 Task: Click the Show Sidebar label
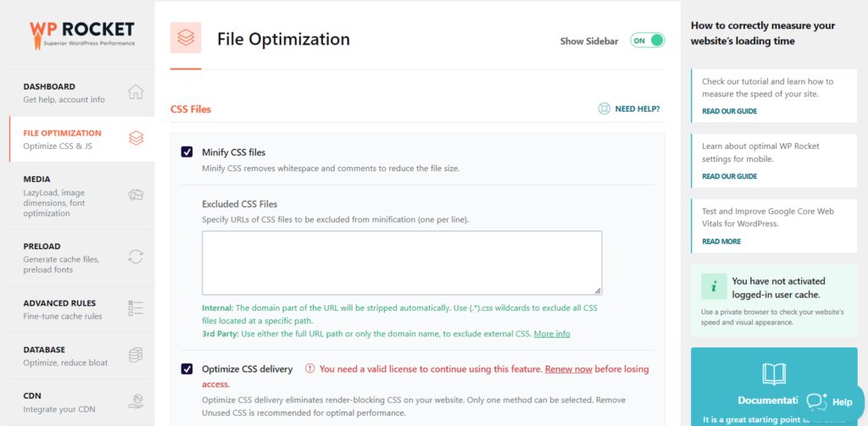tap(589, 41)
